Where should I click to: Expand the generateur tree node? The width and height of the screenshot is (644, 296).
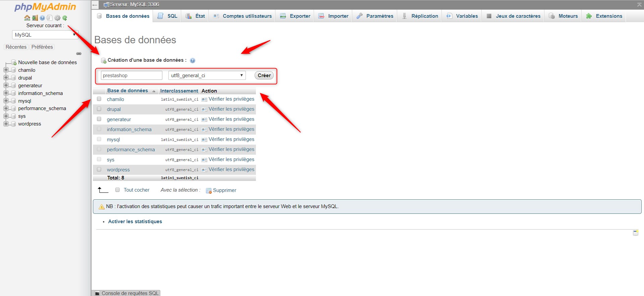click(x=6, y=85)
